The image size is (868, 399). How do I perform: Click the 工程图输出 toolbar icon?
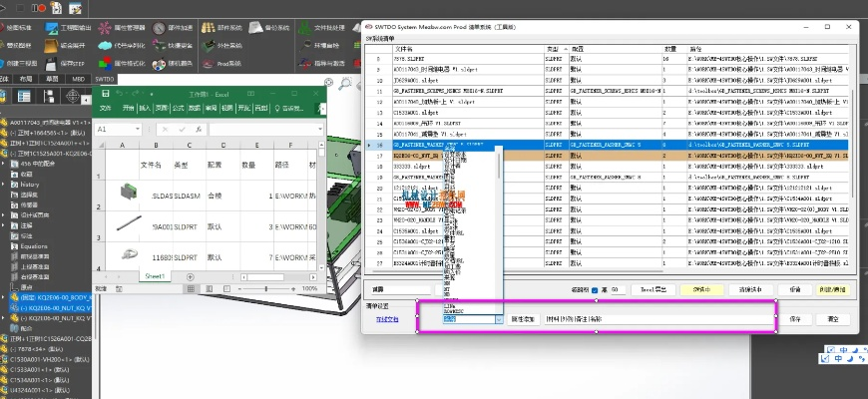point(60,26)
